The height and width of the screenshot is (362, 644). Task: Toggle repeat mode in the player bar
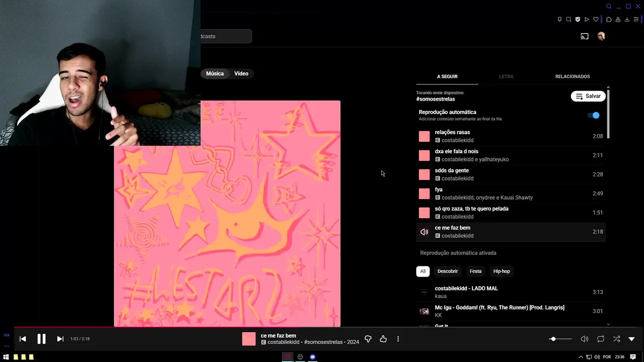tap(601, 339)
